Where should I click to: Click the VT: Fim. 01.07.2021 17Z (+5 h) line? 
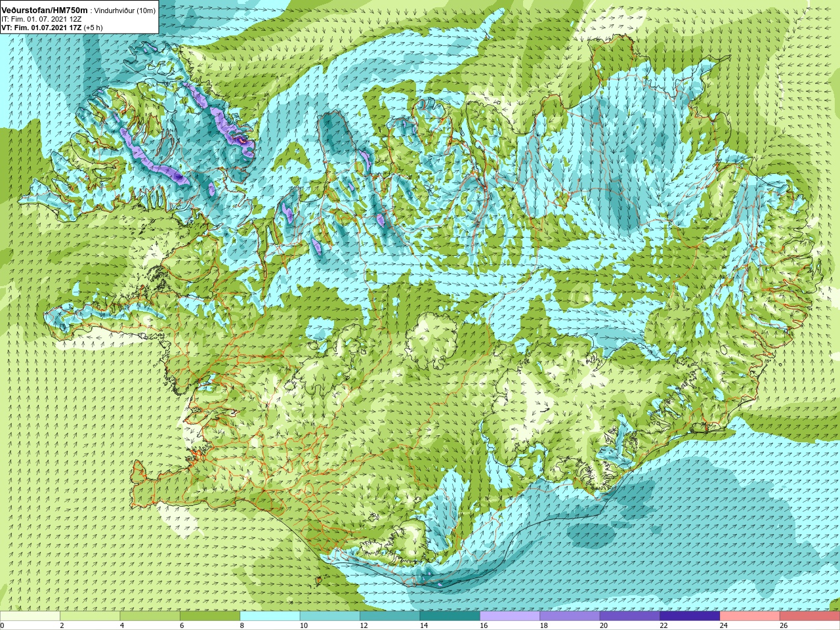click(x=52, y=28)
